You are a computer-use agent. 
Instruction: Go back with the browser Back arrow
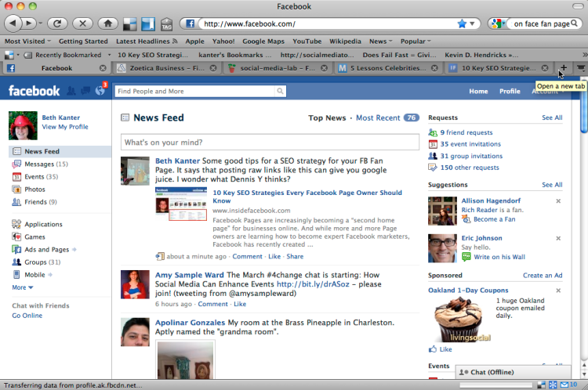[x=13, y=23]
